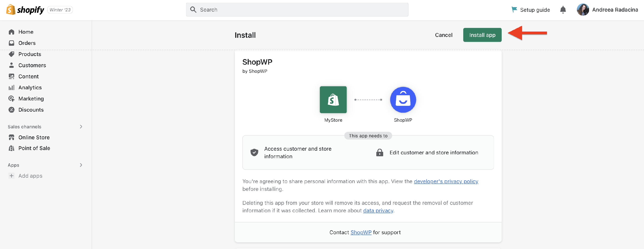Click the Marketing target icon
The width and height of the screenshot is (644, 249).
12,99
